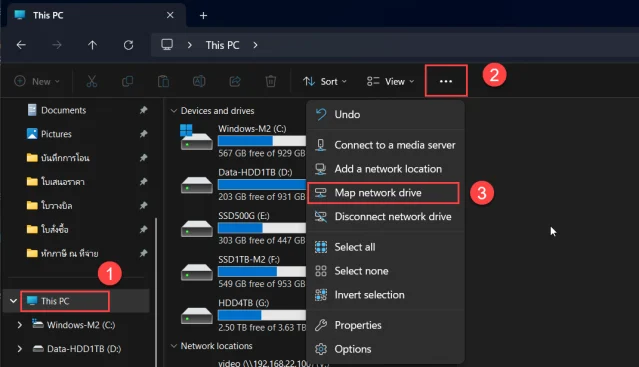
Task: Click the Delete trash icon
Action: [x=271, y=81]
